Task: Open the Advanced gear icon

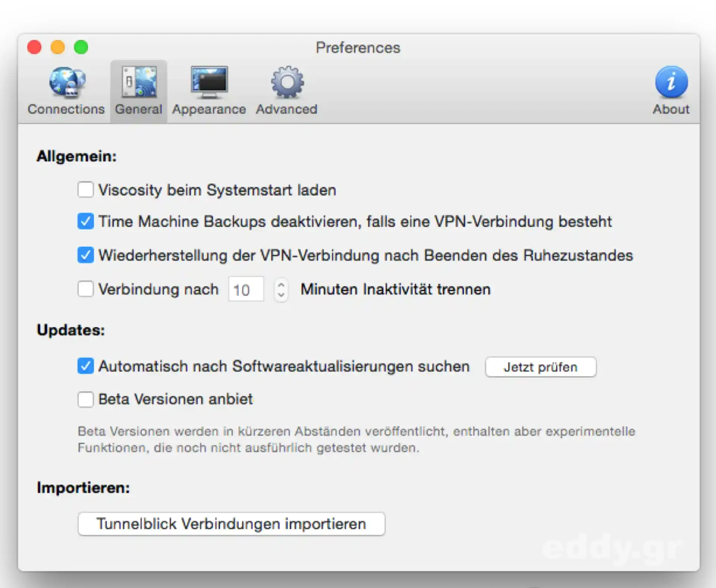Action: pyautogui.click(x=287, y=82)
